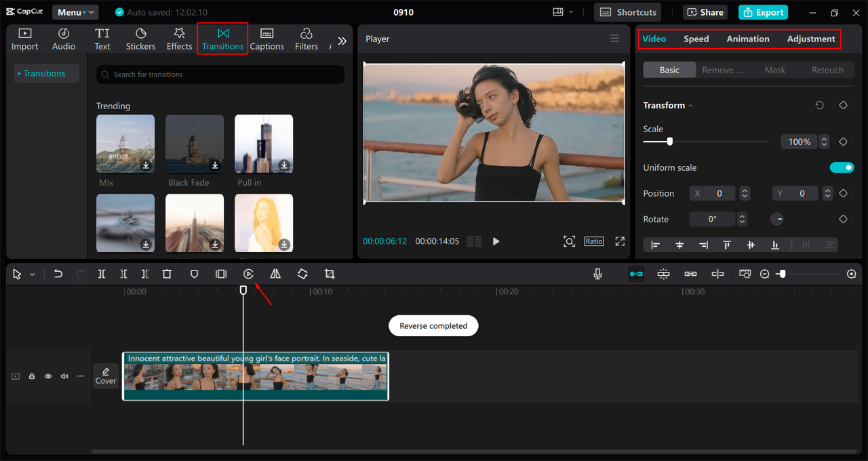Click the timeline cover preview icon
This screenshot has height=461, width=868.
pos(745,274)
